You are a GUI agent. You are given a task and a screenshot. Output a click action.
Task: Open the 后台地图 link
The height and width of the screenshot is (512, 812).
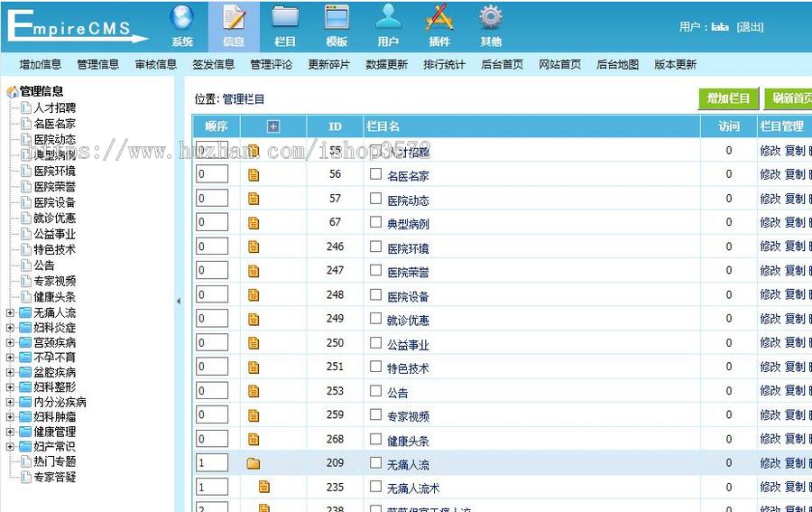point(618,65)
